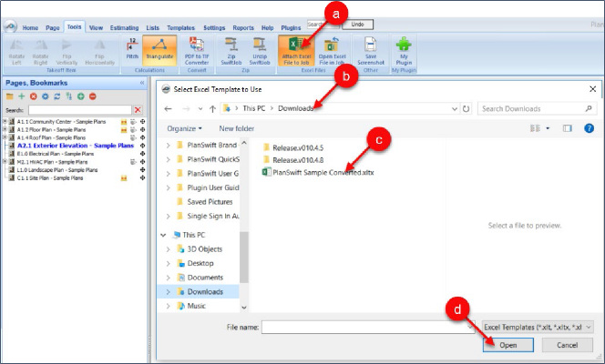Click the Pages panel search field
605x364 pixels.
pos(80,110)
